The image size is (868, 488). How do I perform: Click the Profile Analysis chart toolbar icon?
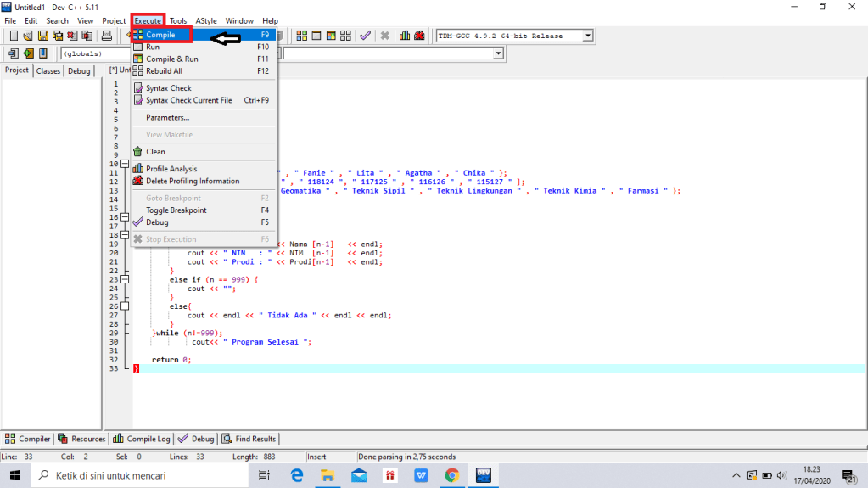tap(405, 36)
